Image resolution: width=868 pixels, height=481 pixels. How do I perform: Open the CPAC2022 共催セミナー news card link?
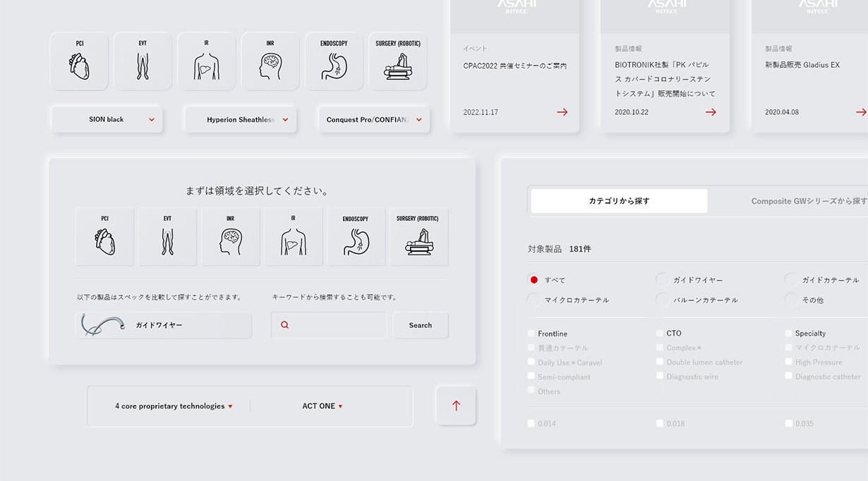(514, 66)
